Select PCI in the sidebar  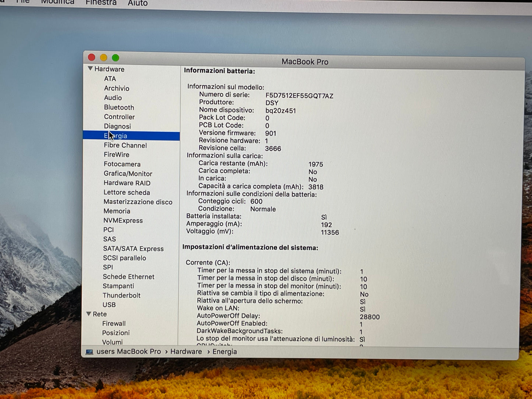(x=109, y=230)
